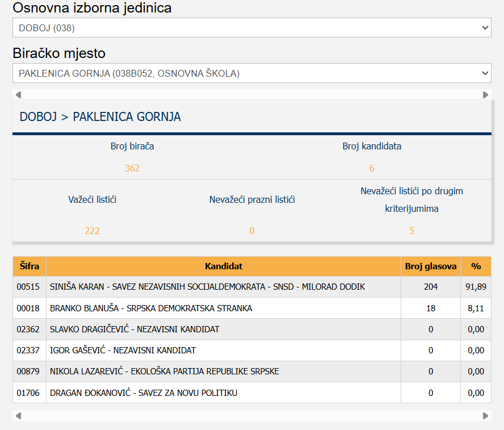Select the Siniša Karan candidate row
The image size is (504, 430).
pos(207,287)
